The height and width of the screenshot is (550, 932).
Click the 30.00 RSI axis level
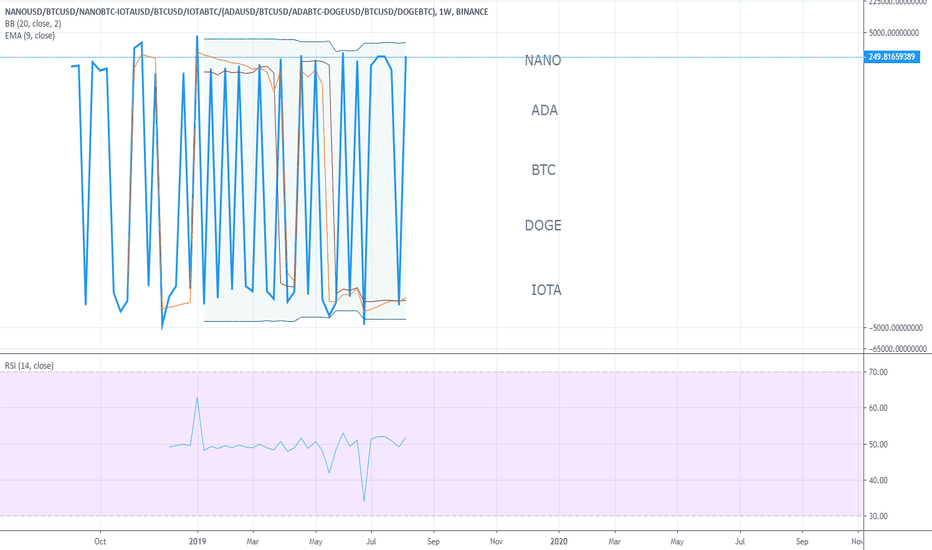click(x=878, y=516)
